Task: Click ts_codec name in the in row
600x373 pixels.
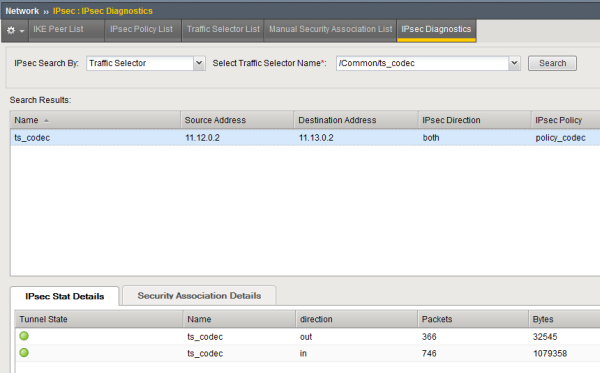Action: point(205,353)
